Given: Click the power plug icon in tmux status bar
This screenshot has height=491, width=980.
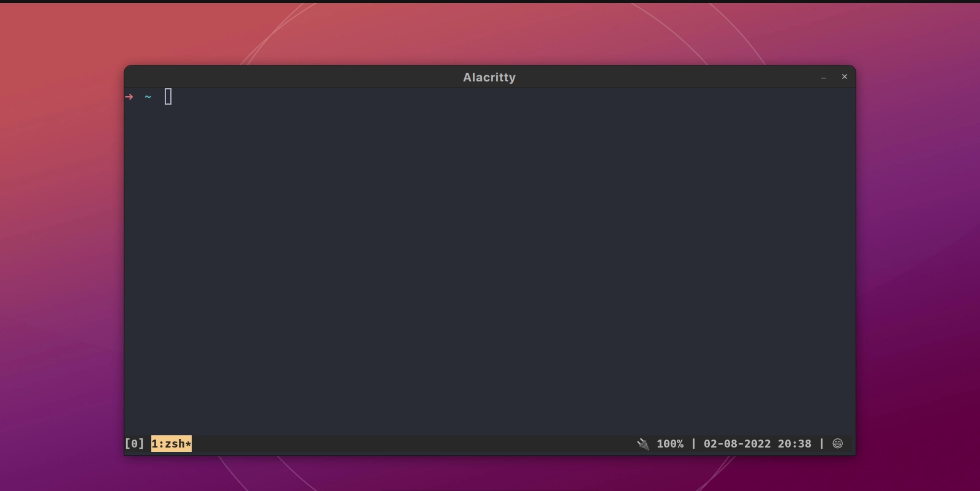Looking at the screenshot, I should pyautogui.click(x=643, y=444).
